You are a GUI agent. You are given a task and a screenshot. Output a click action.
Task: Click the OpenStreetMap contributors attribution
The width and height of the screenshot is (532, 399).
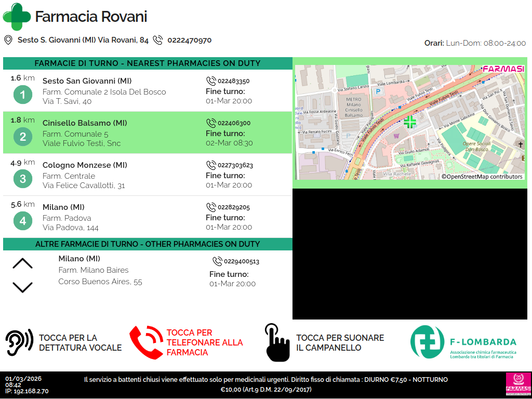(x=482, y=177)
